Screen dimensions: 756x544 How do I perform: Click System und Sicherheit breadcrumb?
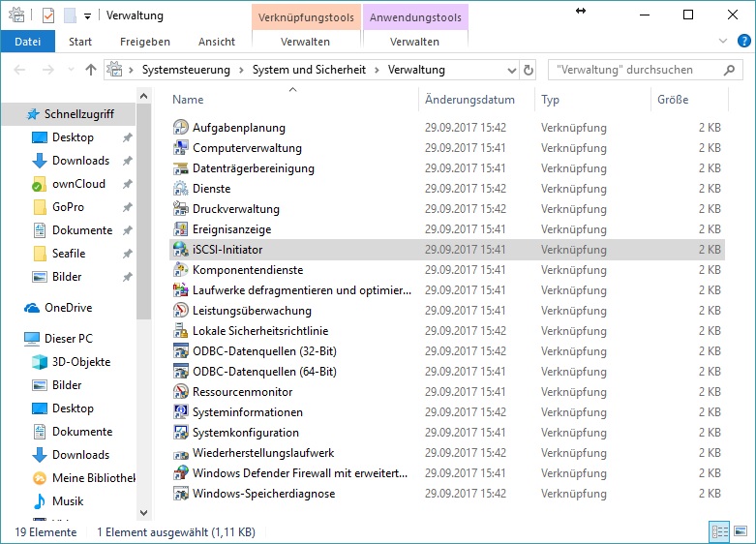point(309,70)
